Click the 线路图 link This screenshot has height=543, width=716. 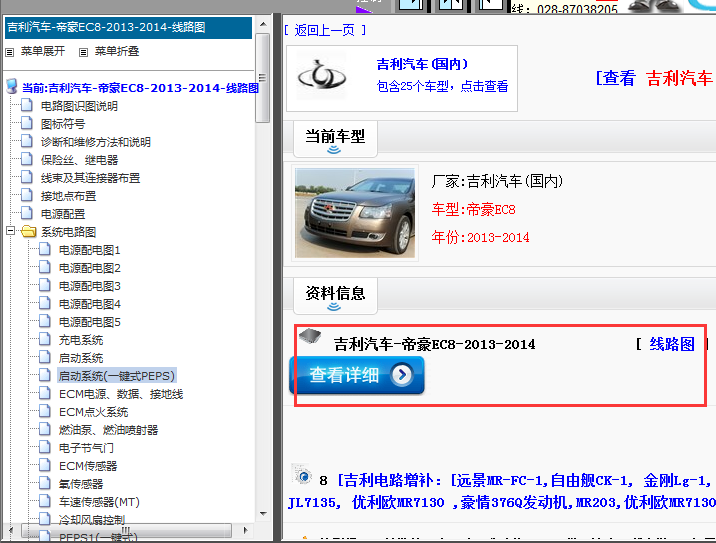pos(672,344)
